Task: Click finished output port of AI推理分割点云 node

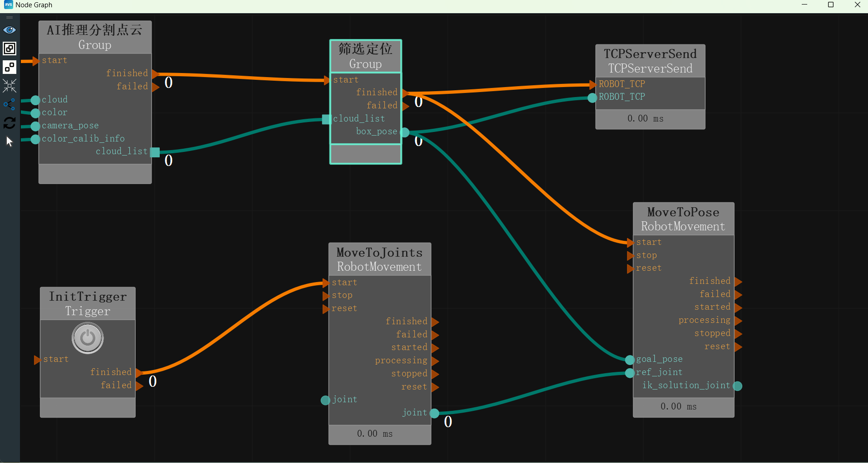Action: (x=155, y=74)
